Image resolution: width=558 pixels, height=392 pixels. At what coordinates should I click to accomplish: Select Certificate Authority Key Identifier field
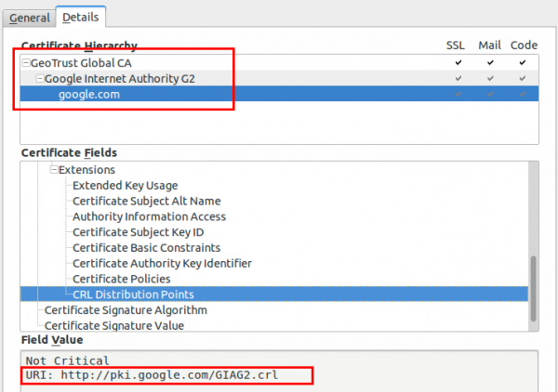point(162,264)
